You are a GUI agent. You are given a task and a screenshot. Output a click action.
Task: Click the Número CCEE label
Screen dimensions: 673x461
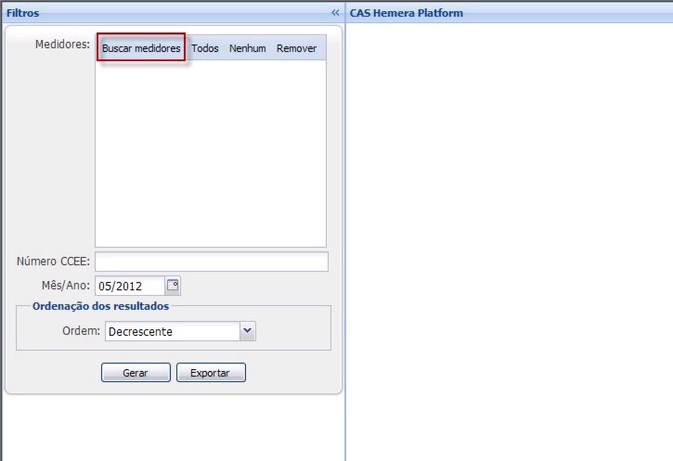click(53, 262)
